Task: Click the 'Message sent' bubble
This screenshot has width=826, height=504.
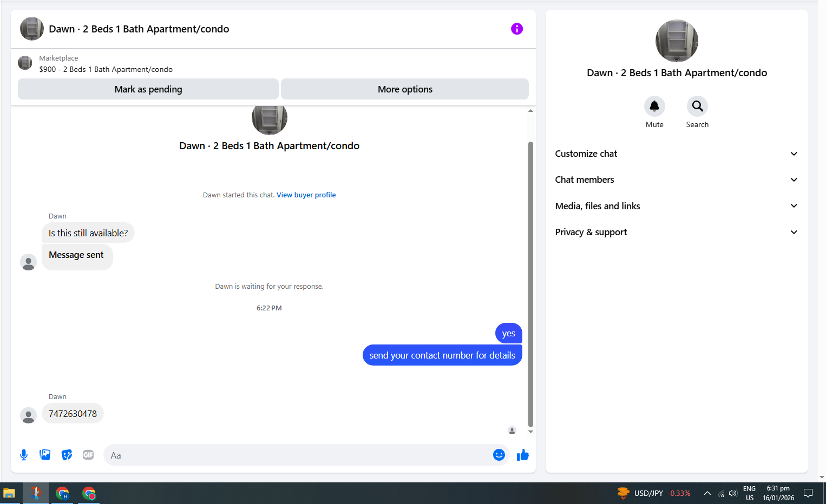Action: [x=77, y=257]
